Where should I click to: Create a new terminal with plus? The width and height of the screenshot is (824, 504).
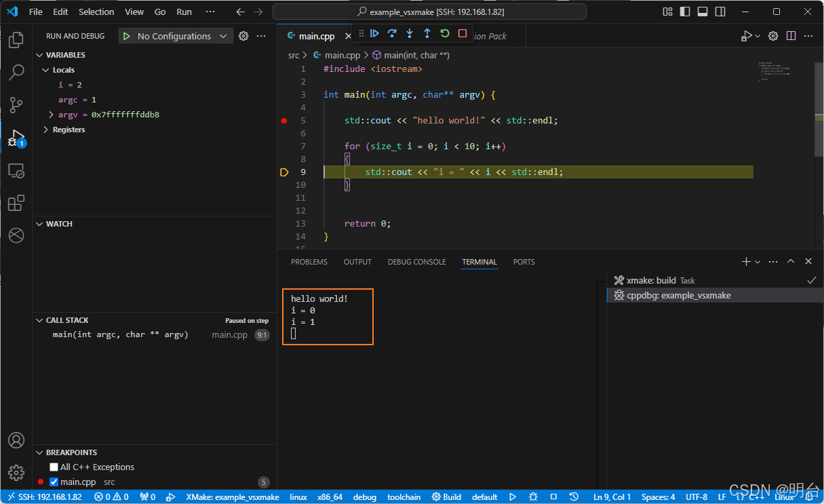(746, 261)
